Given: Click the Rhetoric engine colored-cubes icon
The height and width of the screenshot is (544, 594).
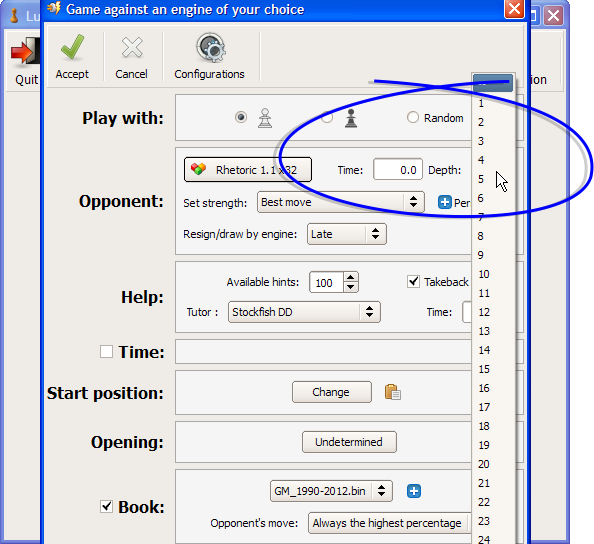Looking at the screenshot, I should coord(198,169).
